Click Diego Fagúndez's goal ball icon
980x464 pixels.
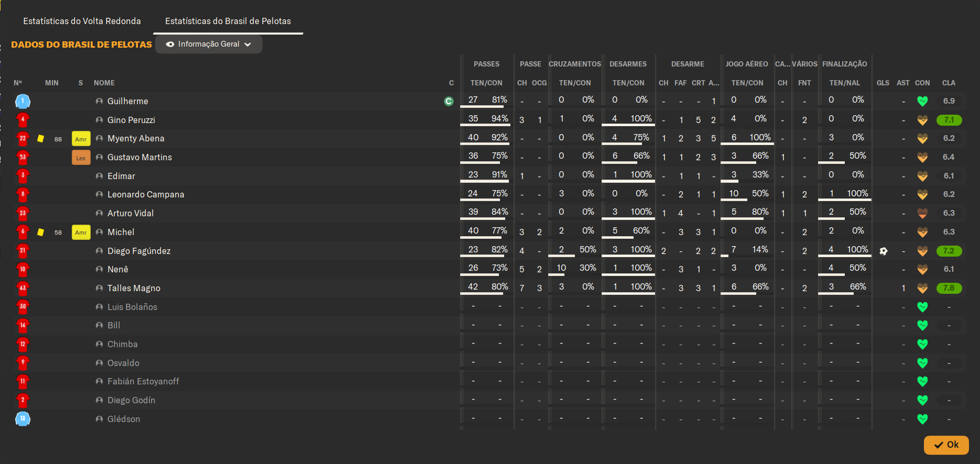(x=884, y=251)
